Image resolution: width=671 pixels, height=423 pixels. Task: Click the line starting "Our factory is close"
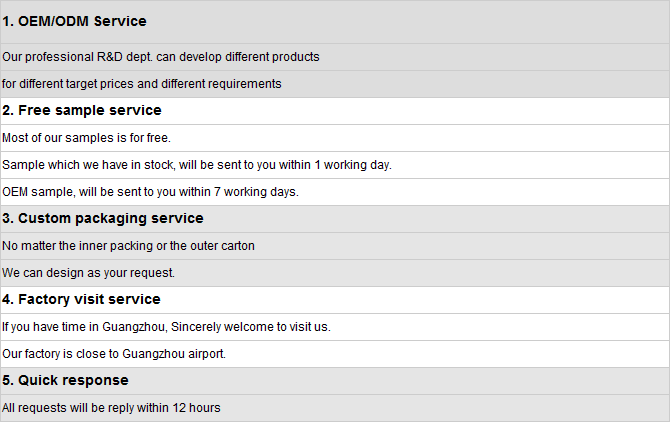coord(114,354)
